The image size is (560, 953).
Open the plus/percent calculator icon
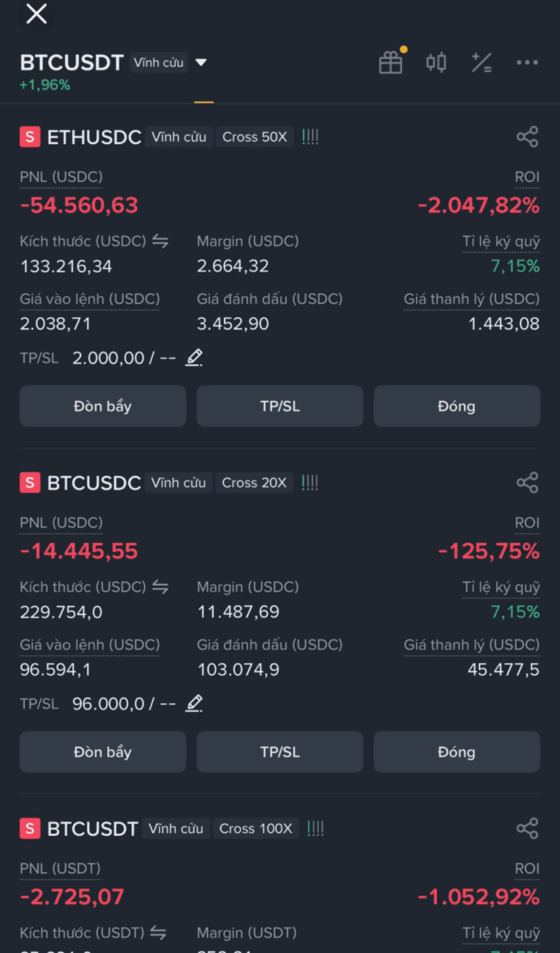[482, 63]
